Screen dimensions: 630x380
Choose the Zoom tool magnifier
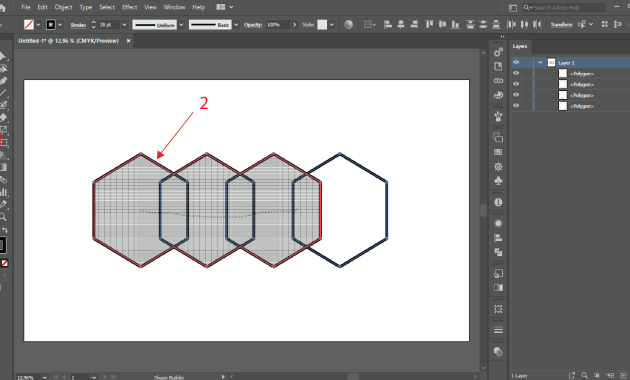pyautogui.click(x=3, y=217)
